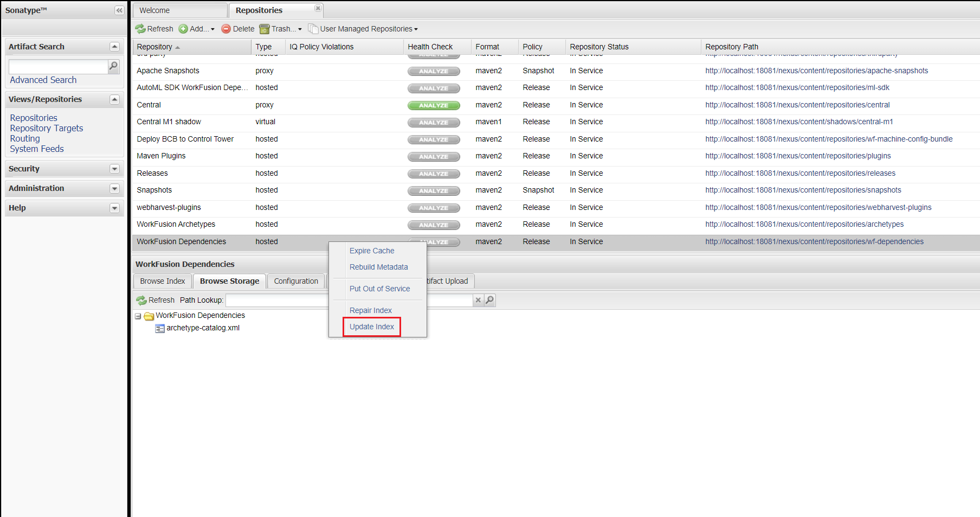Select the WorkFusion Archetypes row

pyautogui.click(x=556, y=225)
